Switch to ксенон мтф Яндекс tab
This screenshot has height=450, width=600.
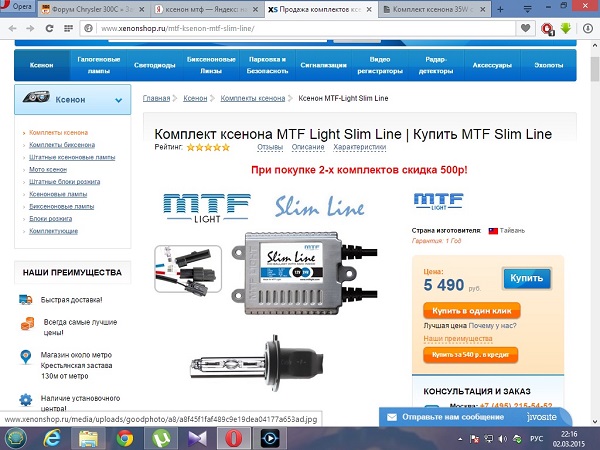click(x=206, y=10)
